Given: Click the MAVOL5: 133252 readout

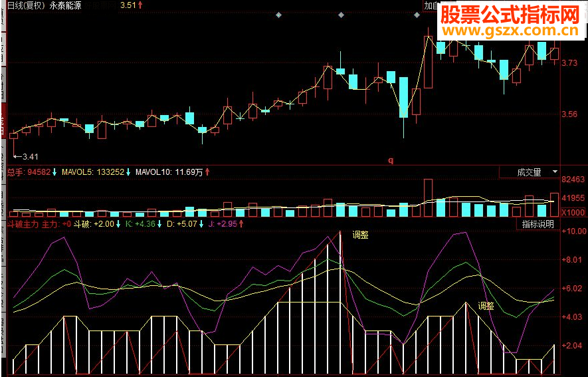Looking at the screenshot, I should click(93, 172).
